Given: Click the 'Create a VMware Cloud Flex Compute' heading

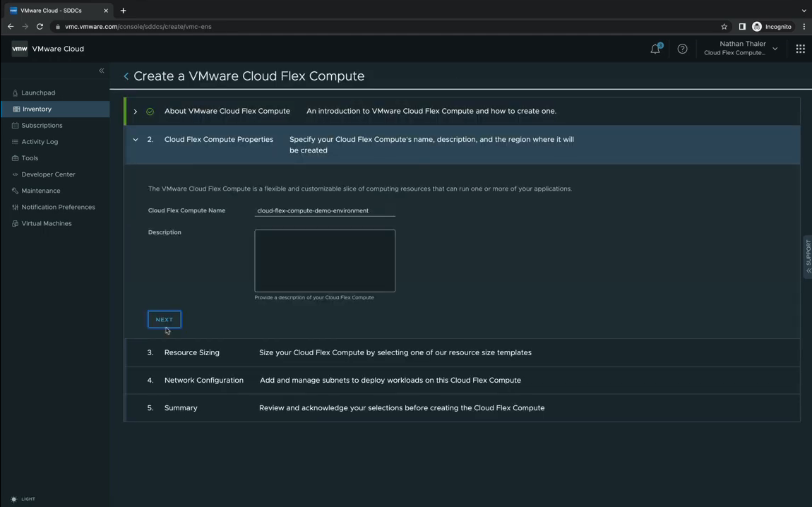Looking at the screenshot, I should [x=249, y=76].
